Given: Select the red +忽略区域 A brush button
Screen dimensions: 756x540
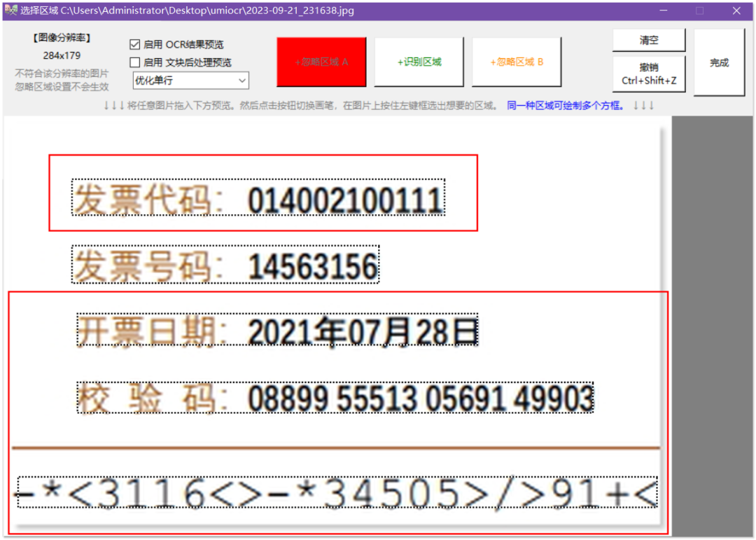Looking at the screenshot, I should 321,62.
